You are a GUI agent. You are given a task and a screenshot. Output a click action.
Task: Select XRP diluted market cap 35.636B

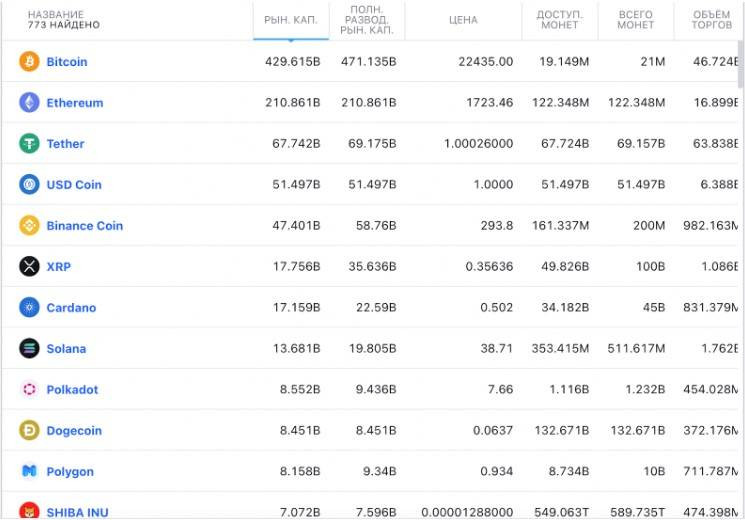[372, 267]
